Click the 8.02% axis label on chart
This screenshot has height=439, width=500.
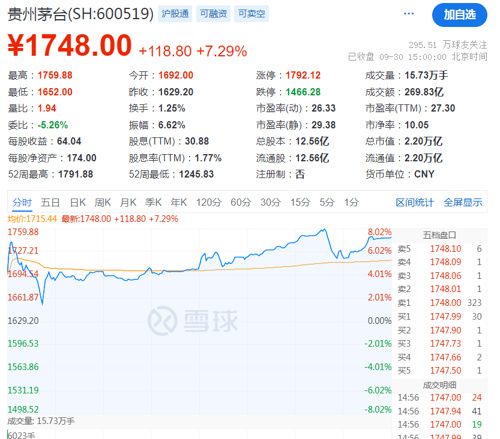click(379, 232)
